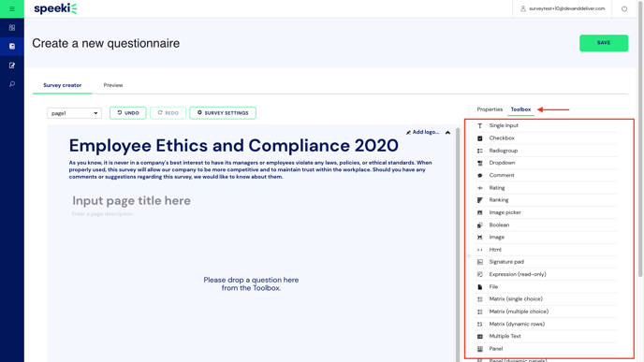Viewport: 644px width, 362px height.
Task: Select the Rating toolbox icon
Action: coord(479,188)
